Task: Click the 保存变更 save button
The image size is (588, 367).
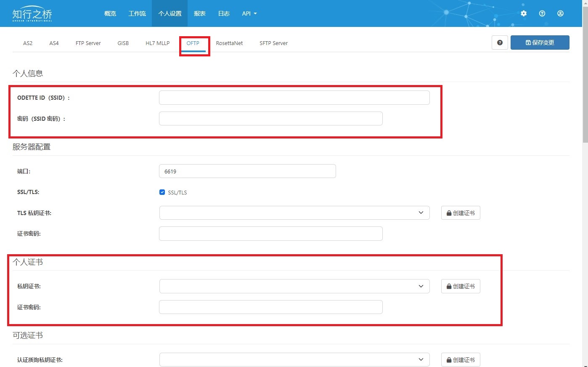Action: point(540,43)
